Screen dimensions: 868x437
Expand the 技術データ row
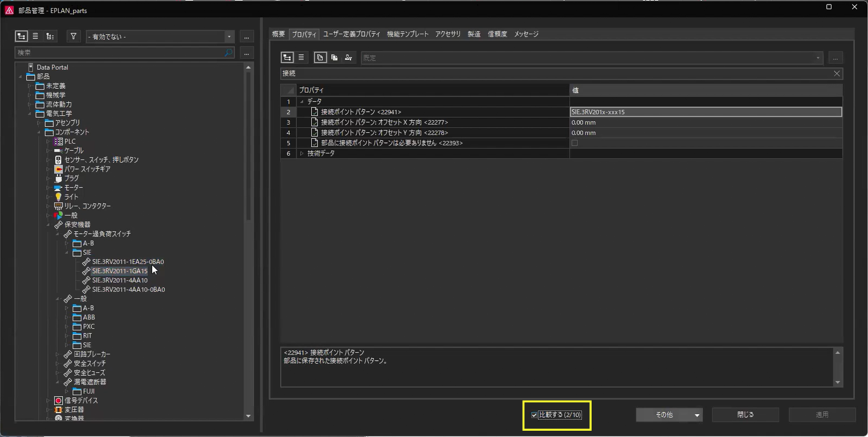click(x=302, y=153)
